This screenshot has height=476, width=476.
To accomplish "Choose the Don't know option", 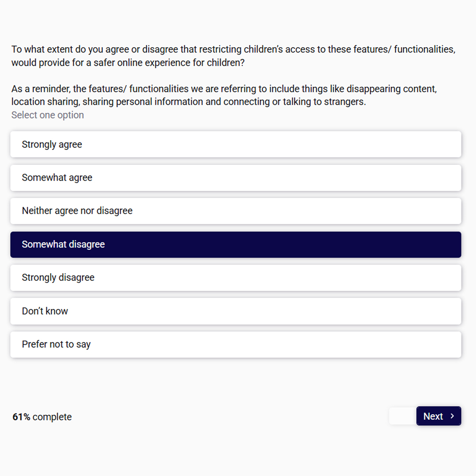I will [235, 311].
